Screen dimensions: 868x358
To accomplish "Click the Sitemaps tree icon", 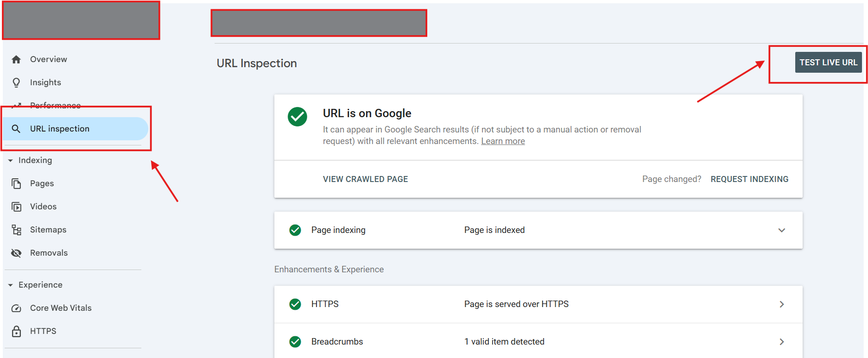I will point(17,230).
